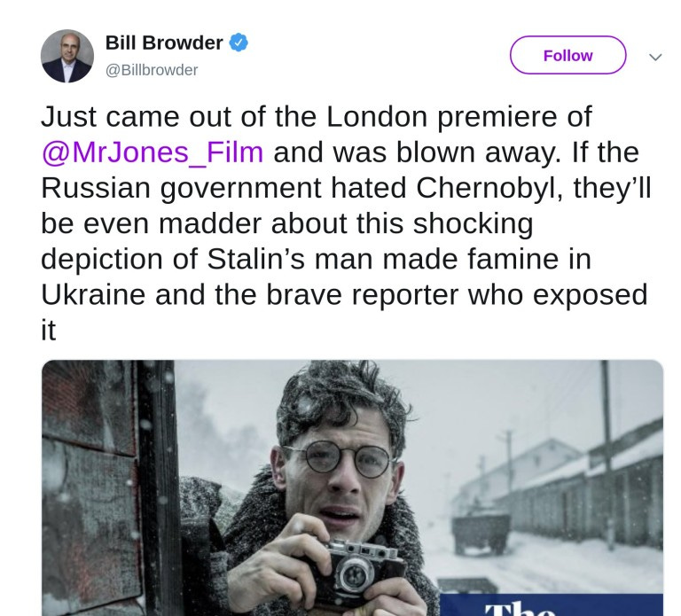Open the tweet options chevron
This screenshot has height=616, width=681.
(x=655, y=57)
